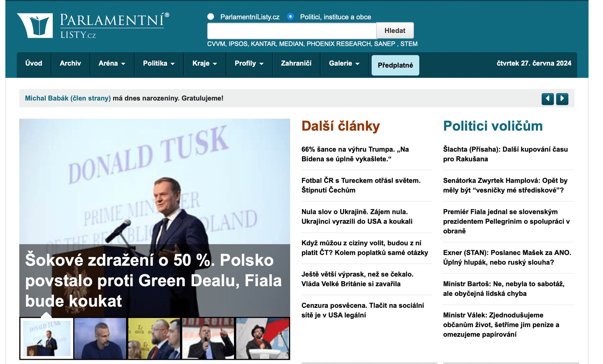The height and width of the screenshot is (364, 603).
Task: Open the Zahraničí menu item
Action: [x=296, y=63]
